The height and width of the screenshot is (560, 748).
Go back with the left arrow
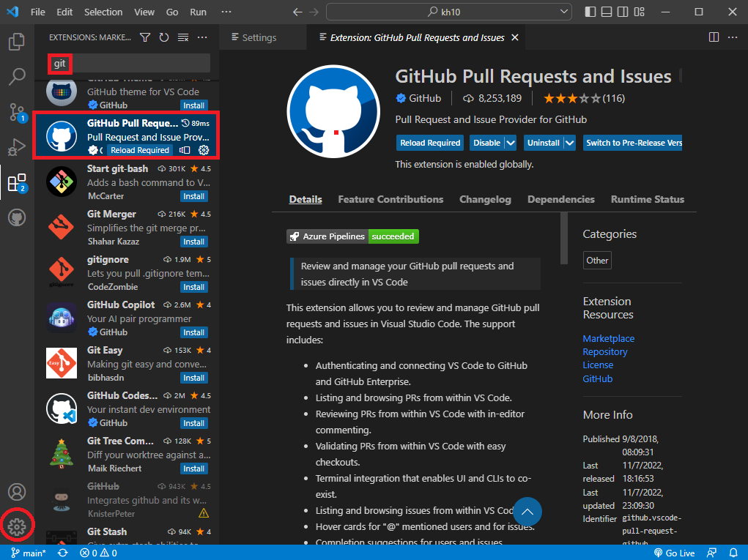coord(297,12)
